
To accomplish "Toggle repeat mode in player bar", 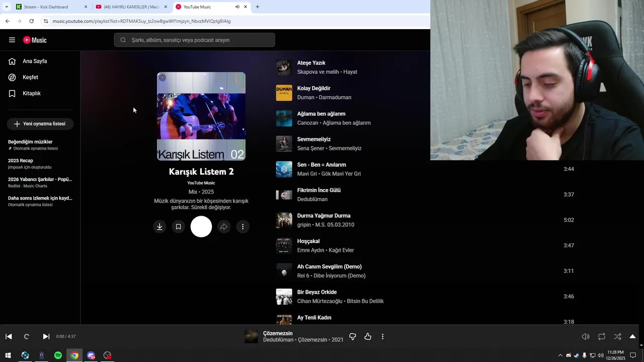I will 602,336.
